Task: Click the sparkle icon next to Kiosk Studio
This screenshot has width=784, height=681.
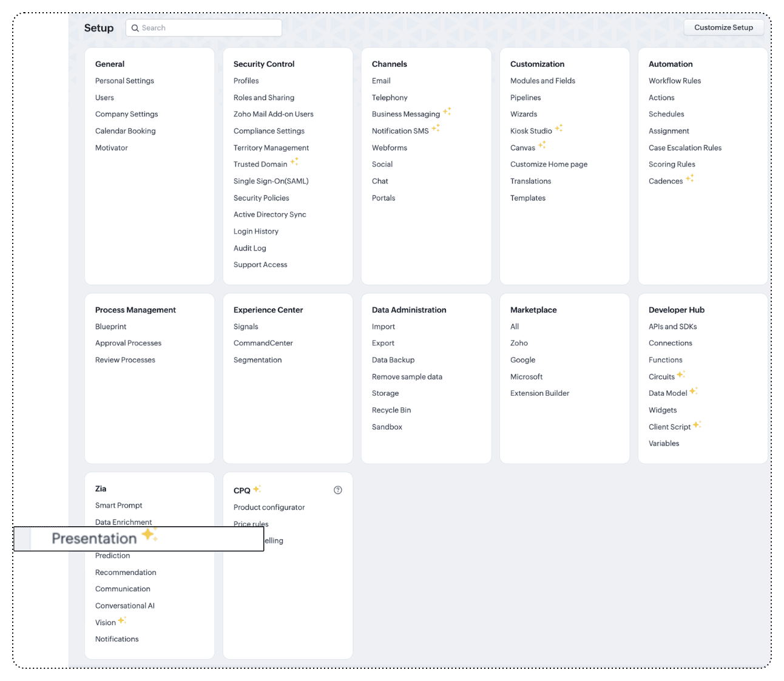Action: point(559,128)
